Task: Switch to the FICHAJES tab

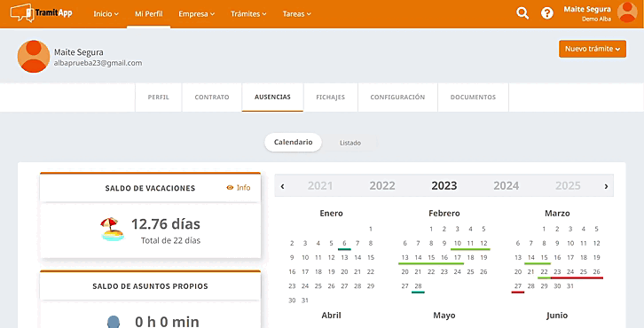Action: [x=331, y=98]
